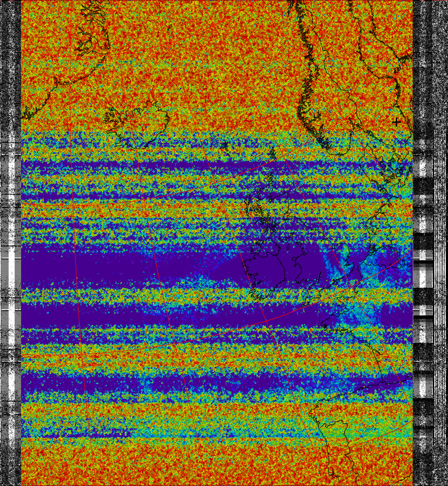Click the black crosshair ground station marker
Viewport: 448px width, 486px height.
pos(396,122)
